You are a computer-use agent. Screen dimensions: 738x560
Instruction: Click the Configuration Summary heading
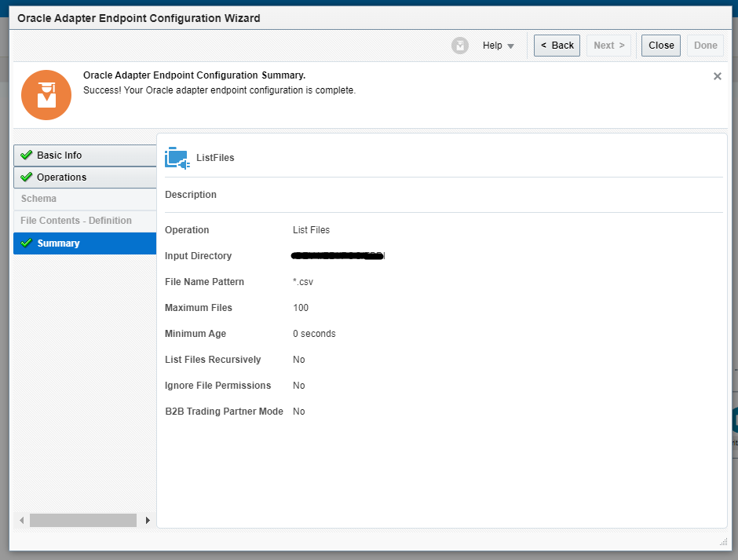coord(195,75)
